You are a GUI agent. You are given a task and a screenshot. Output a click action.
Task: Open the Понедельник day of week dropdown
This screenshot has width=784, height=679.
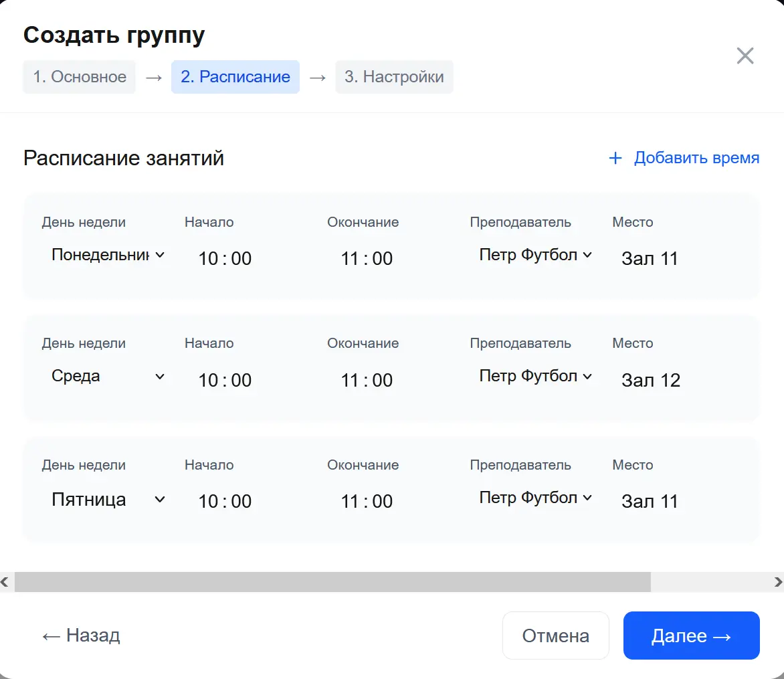click(107, 255)
